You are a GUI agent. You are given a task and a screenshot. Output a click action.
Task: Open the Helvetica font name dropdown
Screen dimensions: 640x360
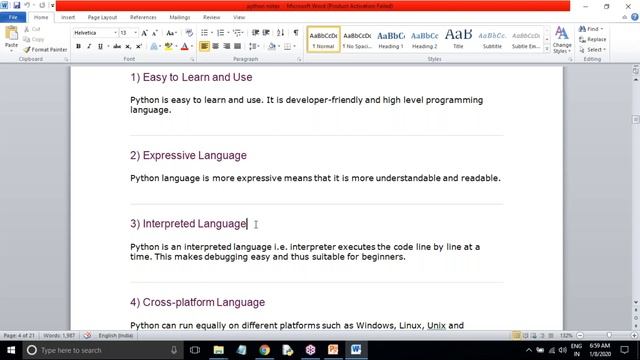click(x=116, y=33)
